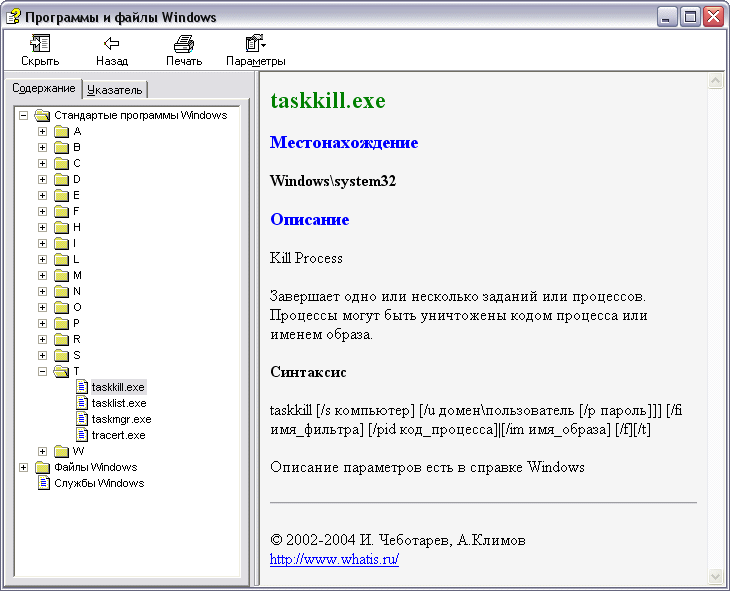Click the Kill Process text
This screenshot has height=591, width=730.
[306, 258]
